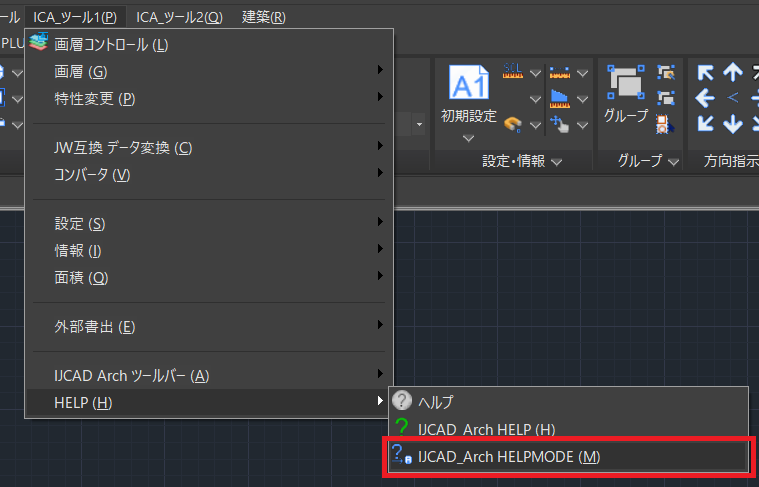Click the 方向指示 panel label
This screenshot has width=759, height=487.
tap(731, 161)
